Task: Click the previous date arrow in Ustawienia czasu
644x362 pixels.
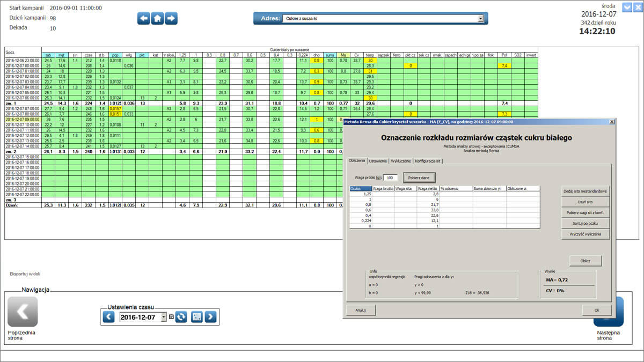Action: [108, 316]
